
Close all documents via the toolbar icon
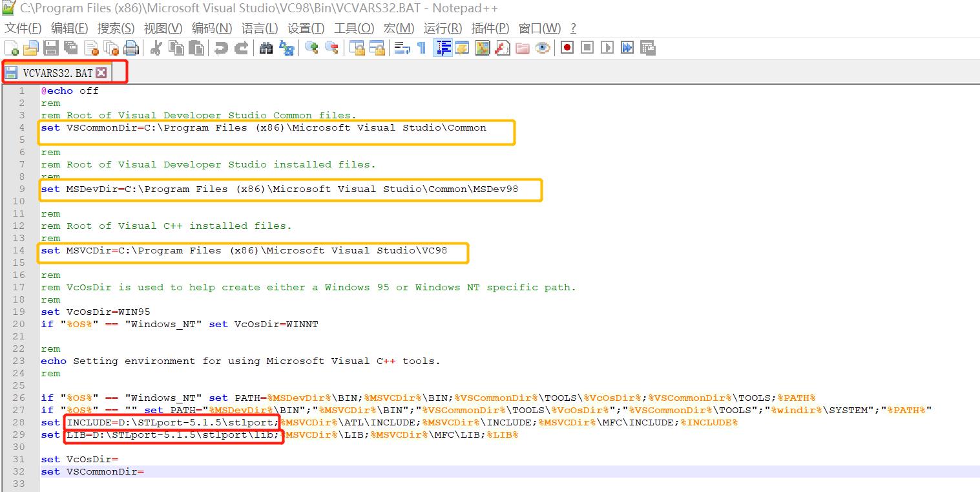click(x=111, y=48)
